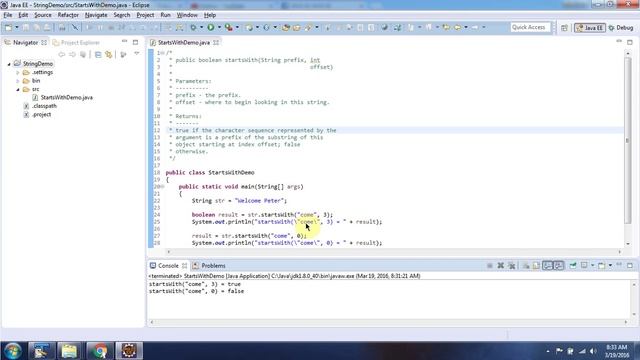Click the editor horizontal scroll right arrow

point(619,252)
